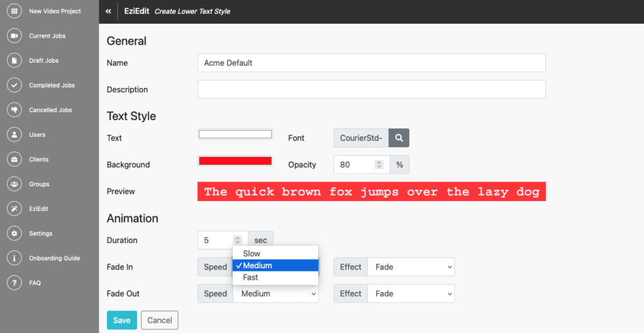This screenshot has height=333, width=644.
Task: Click the Groups label in sidebar
Action: pyautogui.click(x=39, y=184)
